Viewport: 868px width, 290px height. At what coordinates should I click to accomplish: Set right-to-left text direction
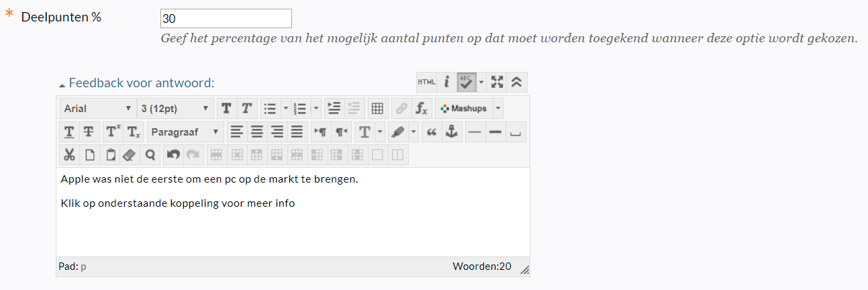pyautogui.click(x=341, y=132)
